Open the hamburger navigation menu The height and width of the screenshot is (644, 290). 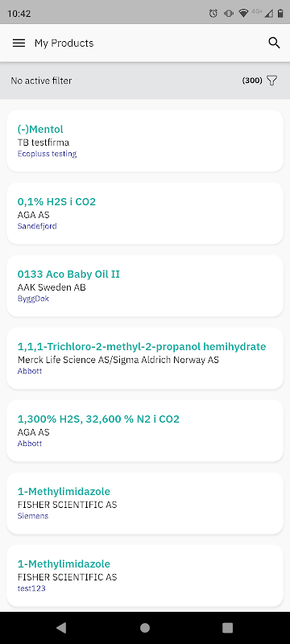point(19,43)
